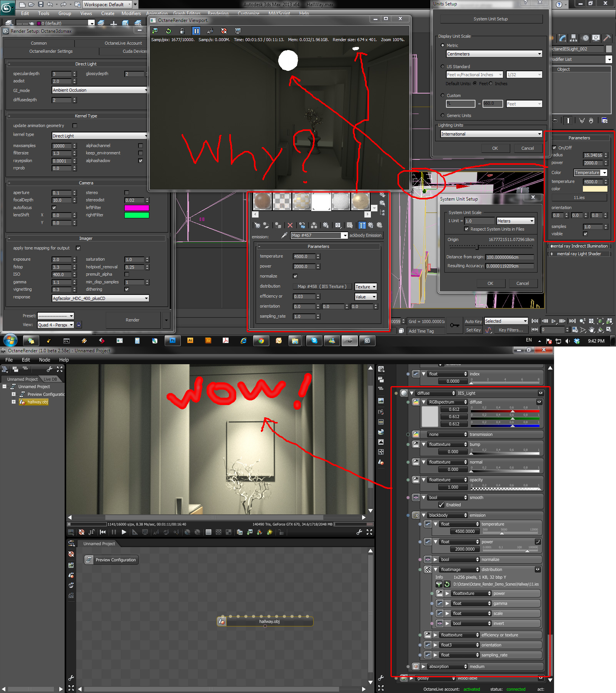
Task: Click the save render icon in OctaneRender Viewport
Action: (155, 31)
